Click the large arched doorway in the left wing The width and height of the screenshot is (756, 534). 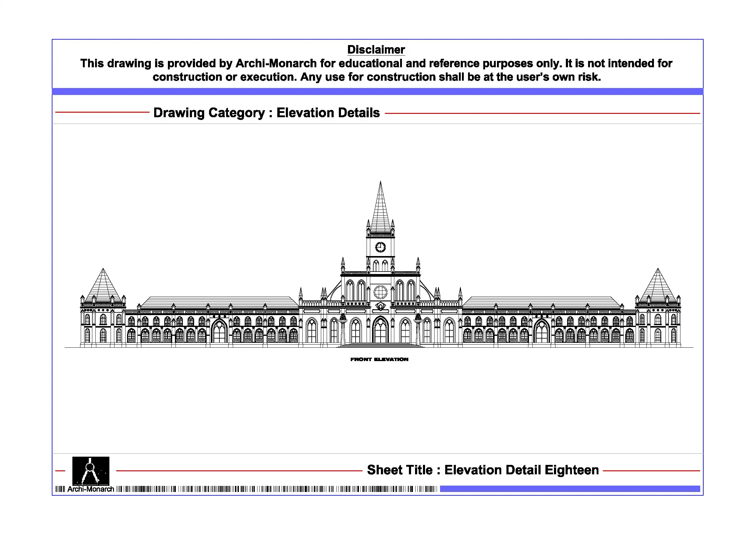click(x=219, y=332)
